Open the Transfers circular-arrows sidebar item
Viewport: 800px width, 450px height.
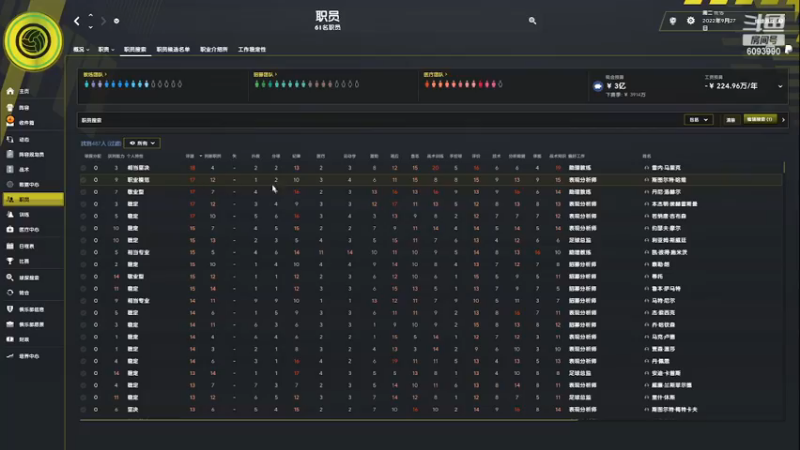tap(33, 293)
